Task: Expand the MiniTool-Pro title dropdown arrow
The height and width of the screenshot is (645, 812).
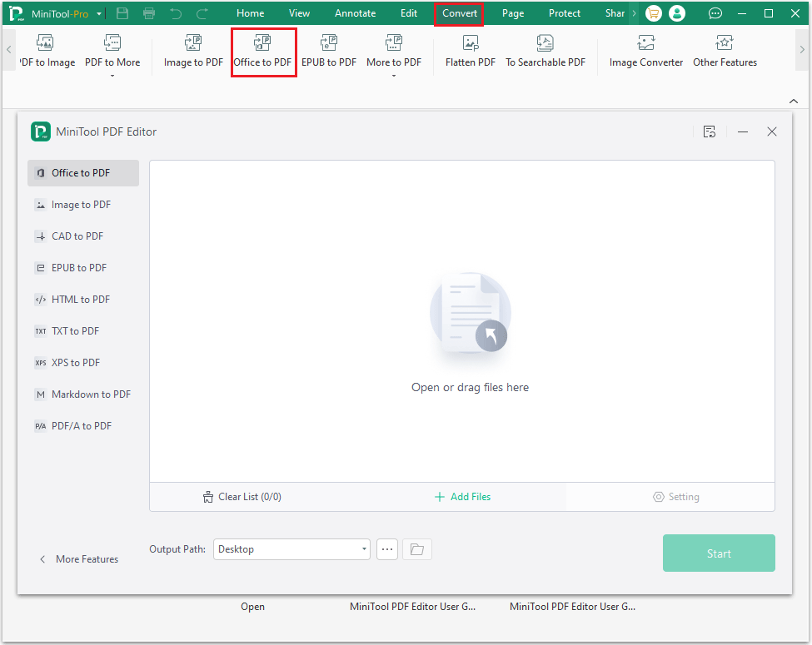Action: tap(98, 14)
